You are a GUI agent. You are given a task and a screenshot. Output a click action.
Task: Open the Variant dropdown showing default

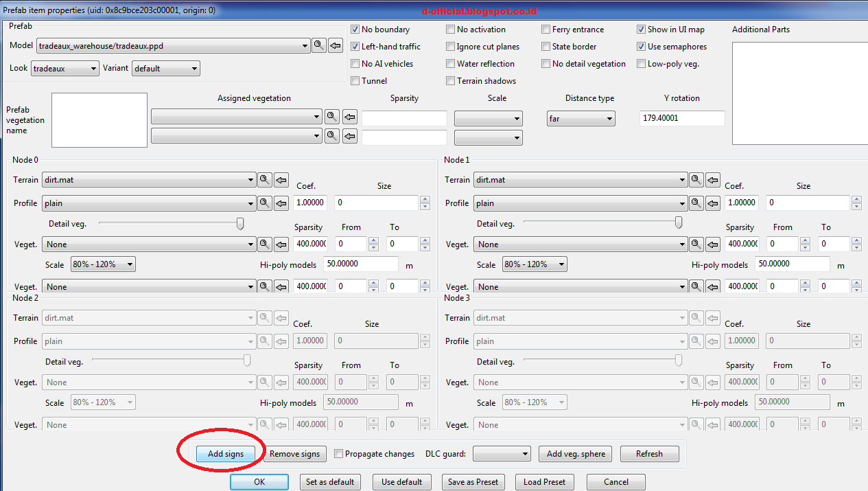(x=165, y=68)
